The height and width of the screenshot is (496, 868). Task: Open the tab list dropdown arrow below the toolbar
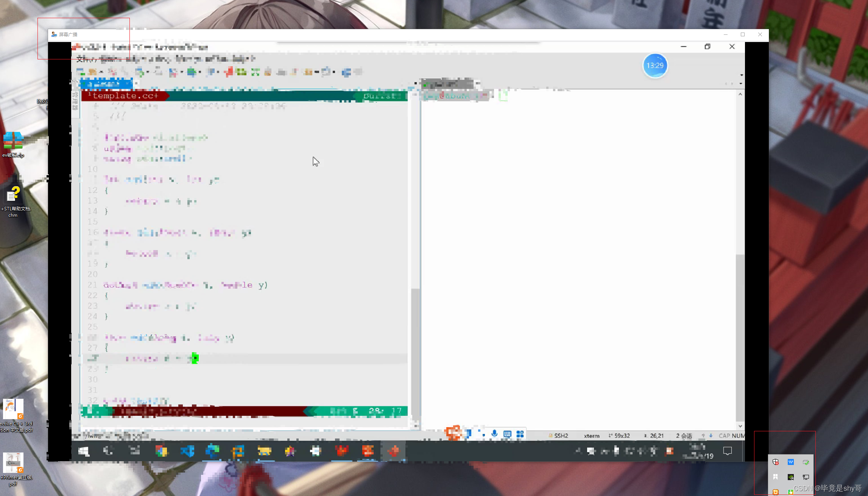pyautogui.click(x=741, y=84)
